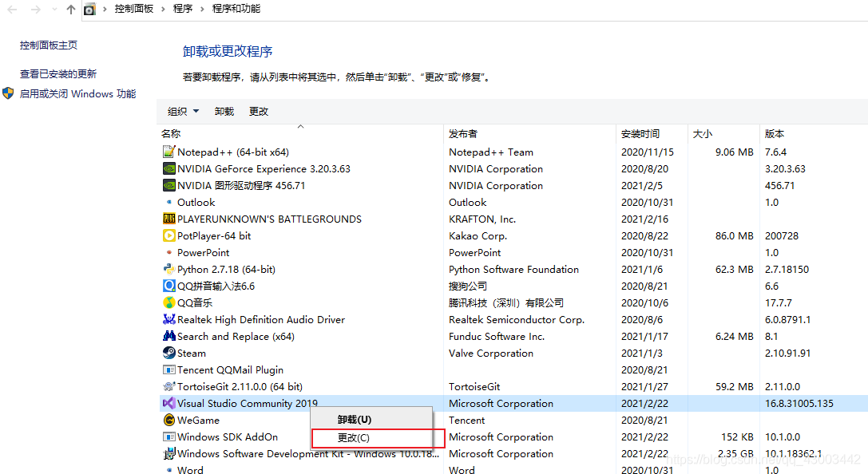Click 程序 in the breadcrumb
The image size is (868, 474).
[183, 9]
